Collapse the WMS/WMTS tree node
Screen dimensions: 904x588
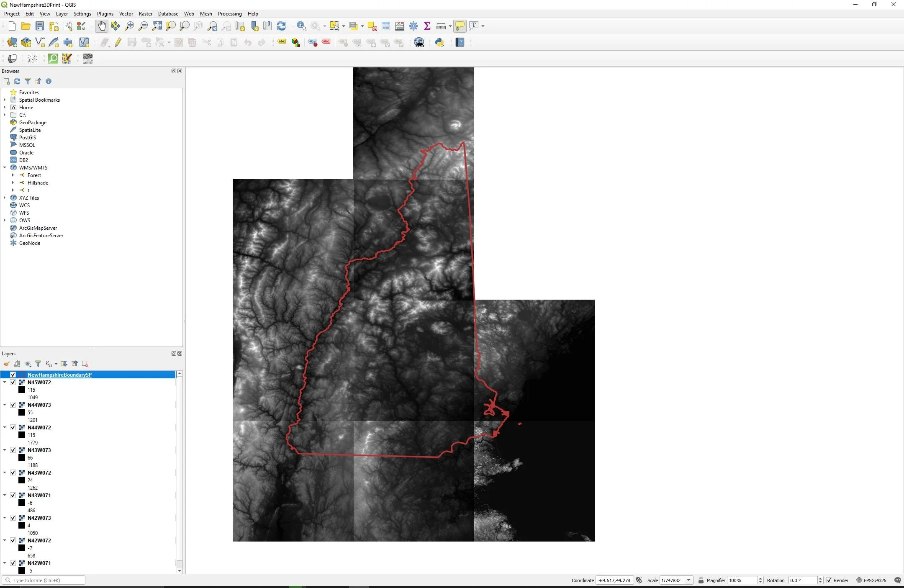pos(5,167)
